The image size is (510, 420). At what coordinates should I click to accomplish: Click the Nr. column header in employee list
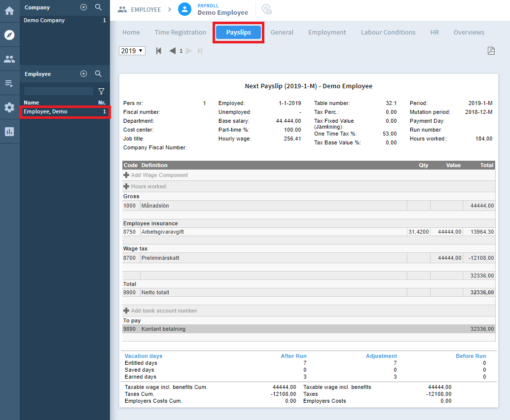click(102, 103)
